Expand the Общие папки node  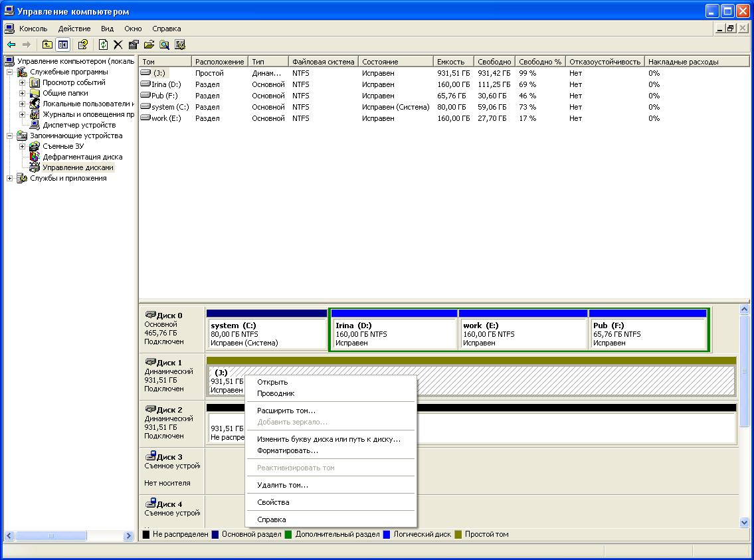(22, 93)
